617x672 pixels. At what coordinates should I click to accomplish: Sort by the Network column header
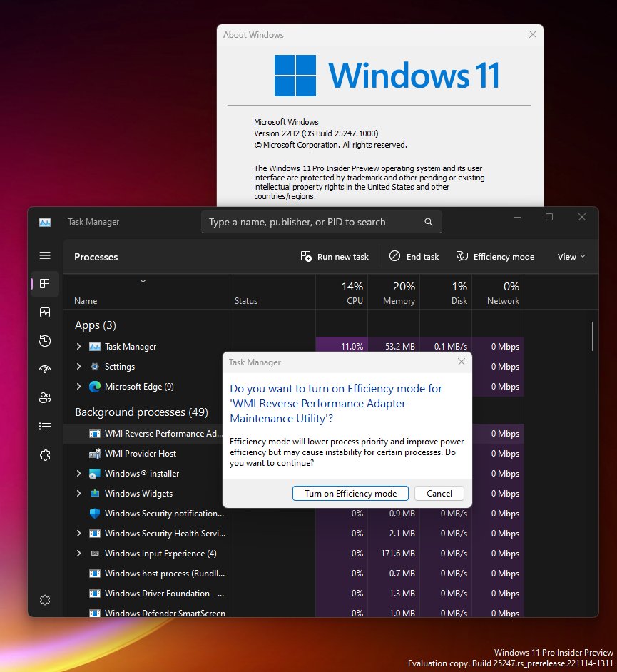498,292
